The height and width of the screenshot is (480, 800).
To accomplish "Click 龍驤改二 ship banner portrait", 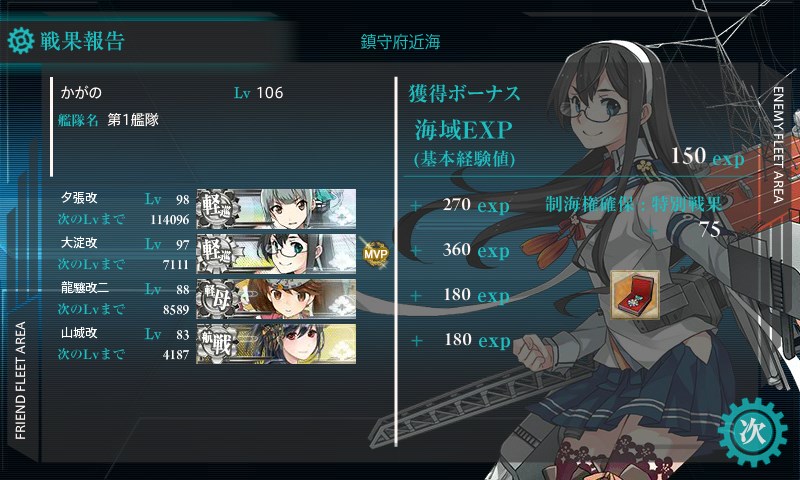I will [x=276, y=298].
